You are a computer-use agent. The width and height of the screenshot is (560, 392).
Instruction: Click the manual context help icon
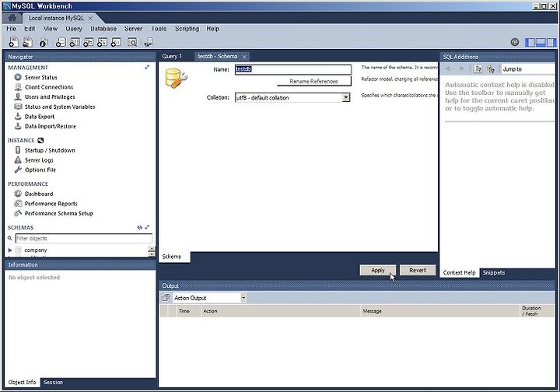tap(478, 69)
